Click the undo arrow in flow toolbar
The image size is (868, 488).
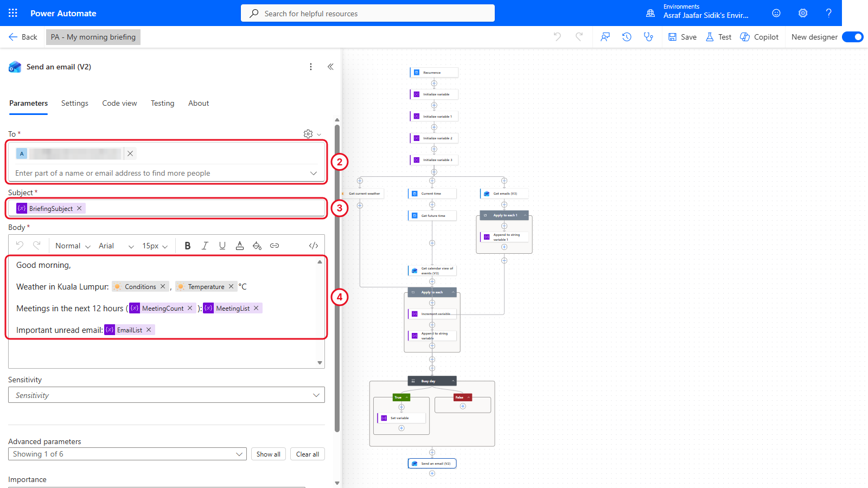pos(557,37)
